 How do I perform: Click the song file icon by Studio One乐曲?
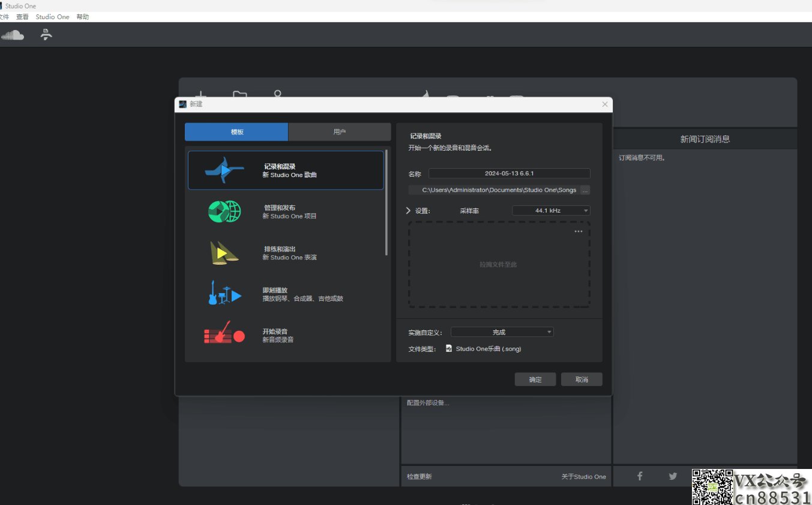449,348
